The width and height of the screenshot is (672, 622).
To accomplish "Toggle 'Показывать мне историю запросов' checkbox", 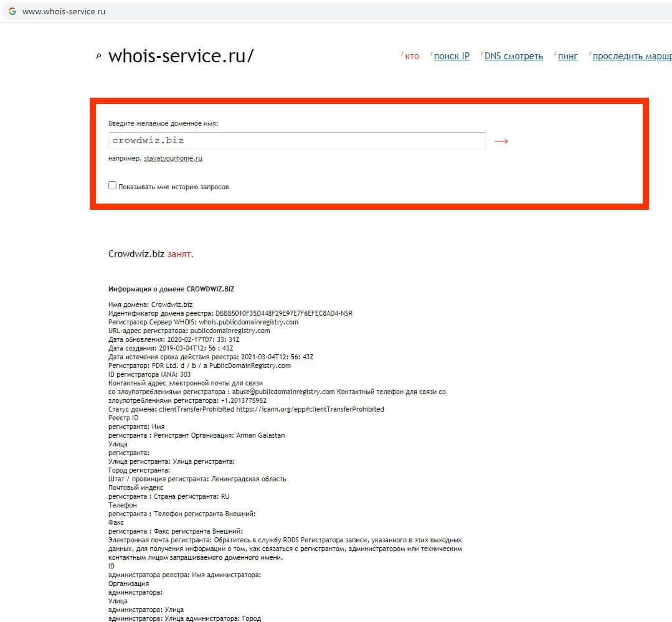I will click(x=112, y=185).
